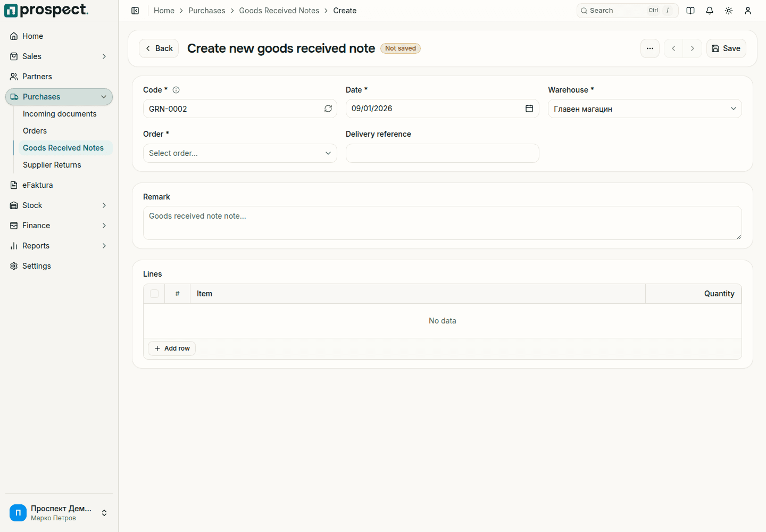766x532 pixels.
Task: Click Home breadcrumb link
Action: (164, 11)
